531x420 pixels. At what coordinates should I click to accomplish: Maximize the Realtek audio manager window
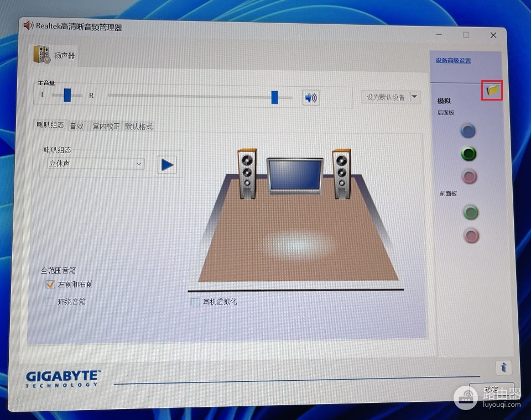(466, 35)
